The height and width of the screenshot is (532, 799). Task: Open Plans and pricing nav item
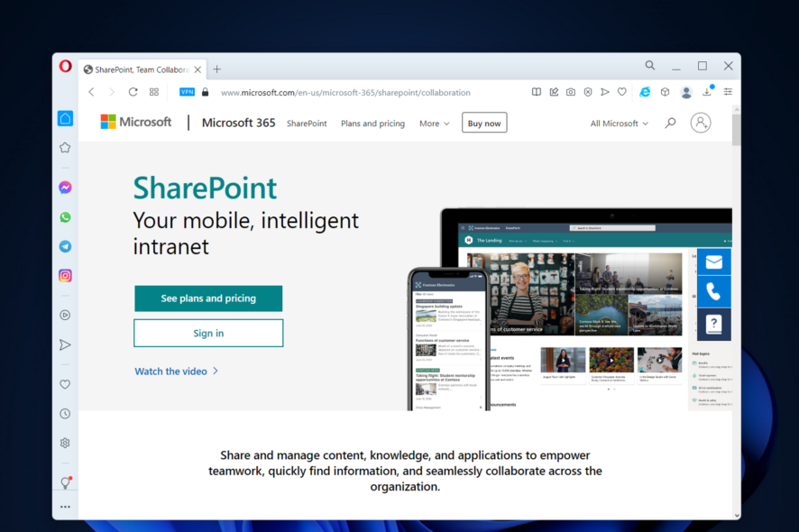(372, 124)
